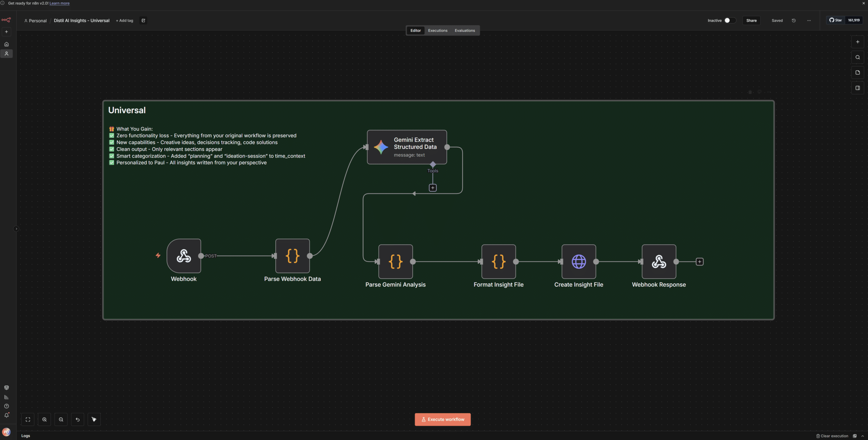Star n8n on GitHub

point(835,20)
